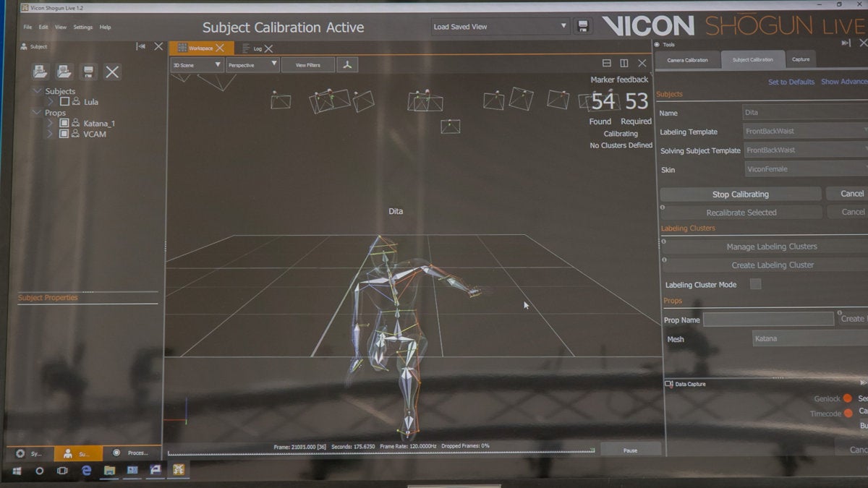Screen dimensions: 868x488
Task: Click the save view disk icon
Action: pyautogui.click(x=583, y=27)
